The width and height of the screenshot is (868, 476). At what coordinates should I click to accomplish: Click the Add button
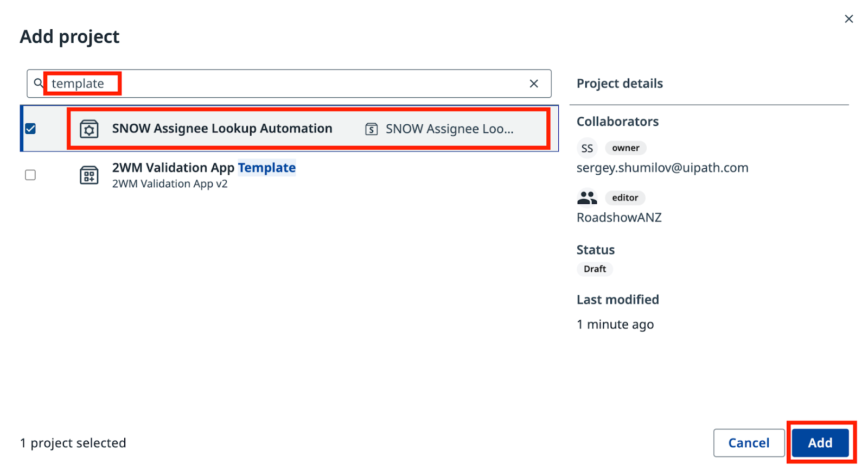(x=820, y=443)
